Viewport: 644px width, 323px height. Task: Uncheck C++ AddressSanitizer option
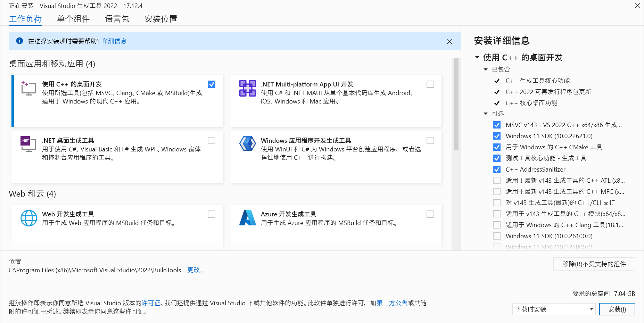497,169
